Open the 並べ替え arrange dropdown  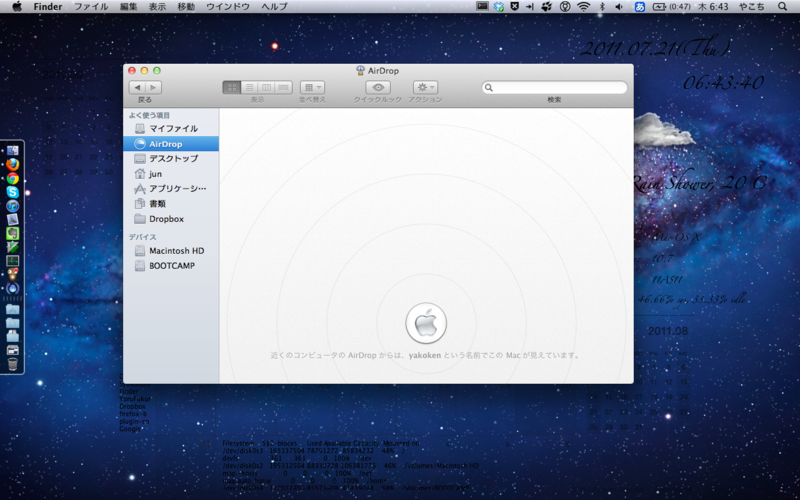312,87
